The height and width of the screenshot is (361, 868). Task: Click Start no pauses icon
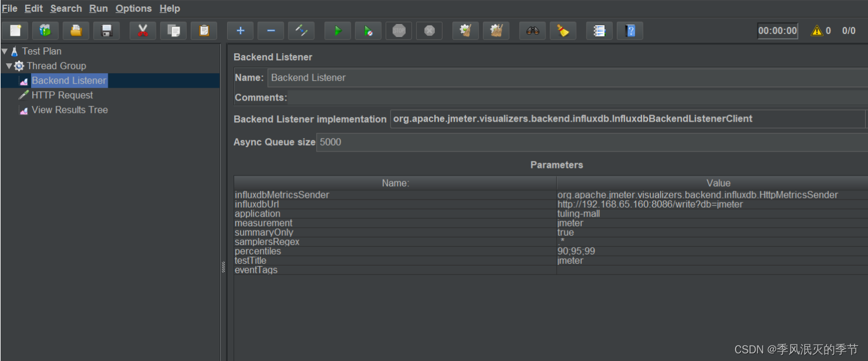tap(368, 30)
